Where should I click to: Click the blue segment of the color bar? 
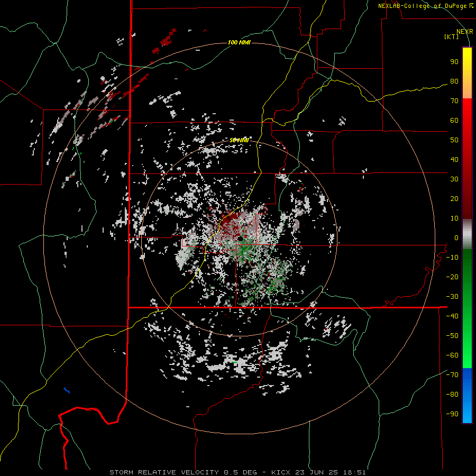click(467, 395)
